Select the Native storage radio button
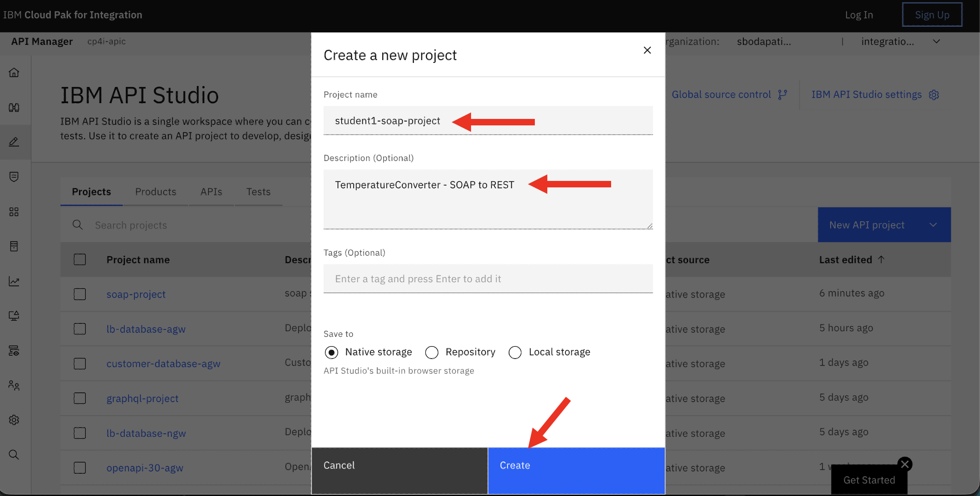This screenshot has height=496, width=980. [331, 353]
